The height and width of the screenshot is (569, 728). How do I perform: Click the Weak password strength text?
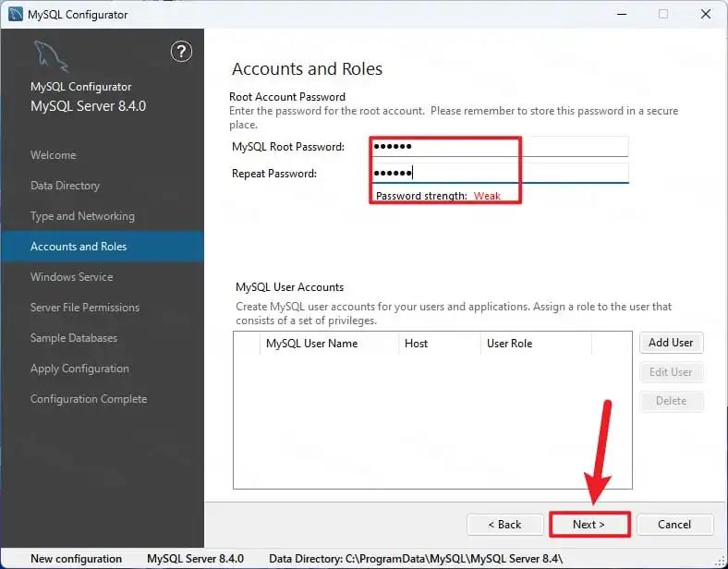(487, 196)
